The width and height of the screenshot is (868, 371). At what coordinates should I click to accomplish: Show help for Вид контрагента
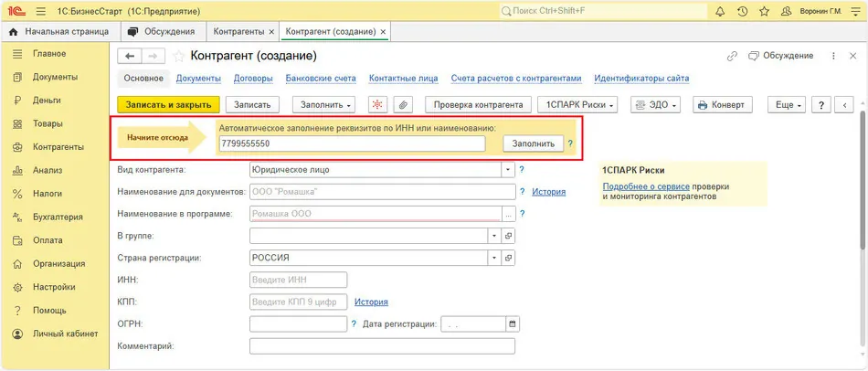[x=522, y=169]
